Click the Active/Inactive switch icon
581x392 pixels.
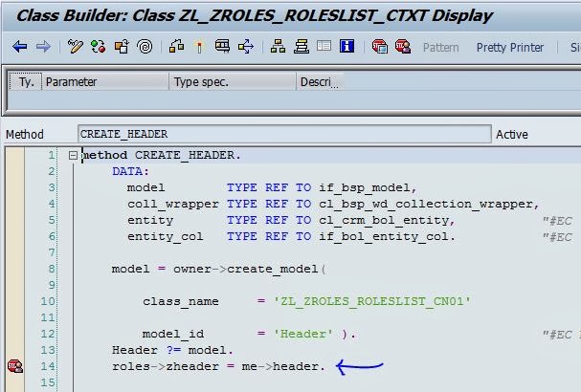click(x=99, y=47)
